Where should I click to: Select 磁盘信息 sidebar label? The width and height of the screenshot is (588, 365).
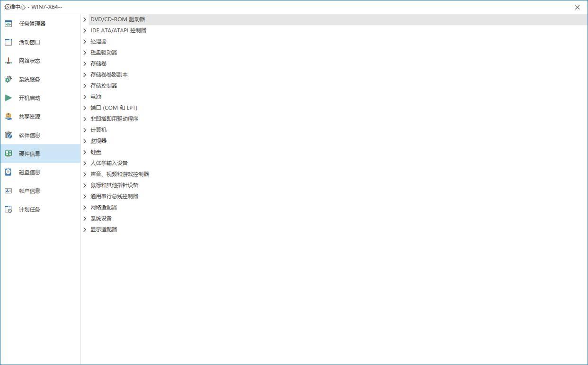tap(29, 172)
